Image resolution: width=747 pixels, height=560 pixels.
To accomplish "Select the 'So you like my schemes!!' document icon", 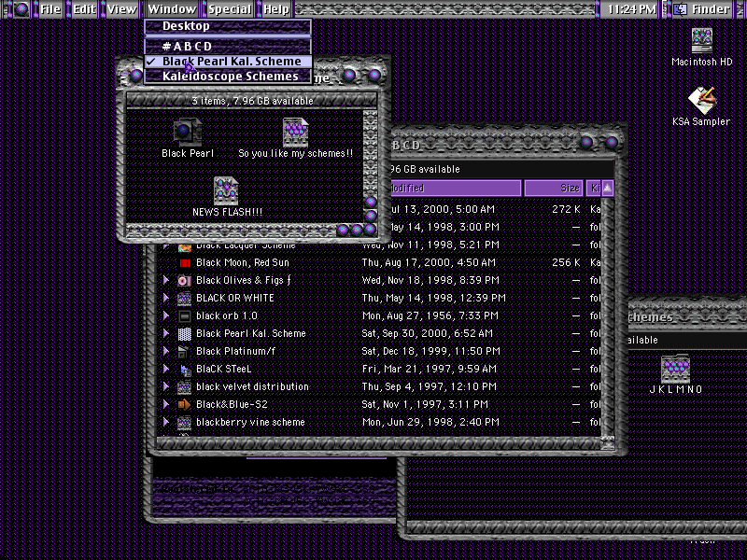I will 295,133.
